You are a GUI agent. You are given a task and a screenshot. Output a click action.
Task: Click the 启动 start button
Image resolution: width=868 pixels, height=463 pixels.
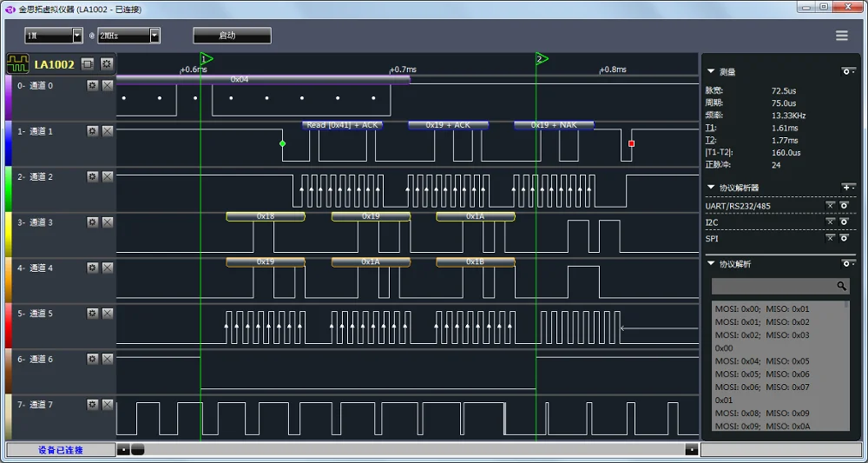point(232,36)
